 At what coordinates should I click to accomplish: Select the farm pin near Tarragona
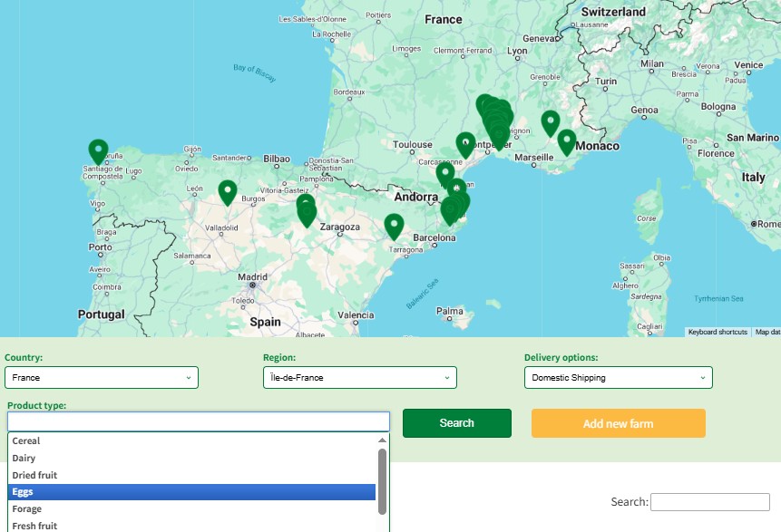click(394, 226)
